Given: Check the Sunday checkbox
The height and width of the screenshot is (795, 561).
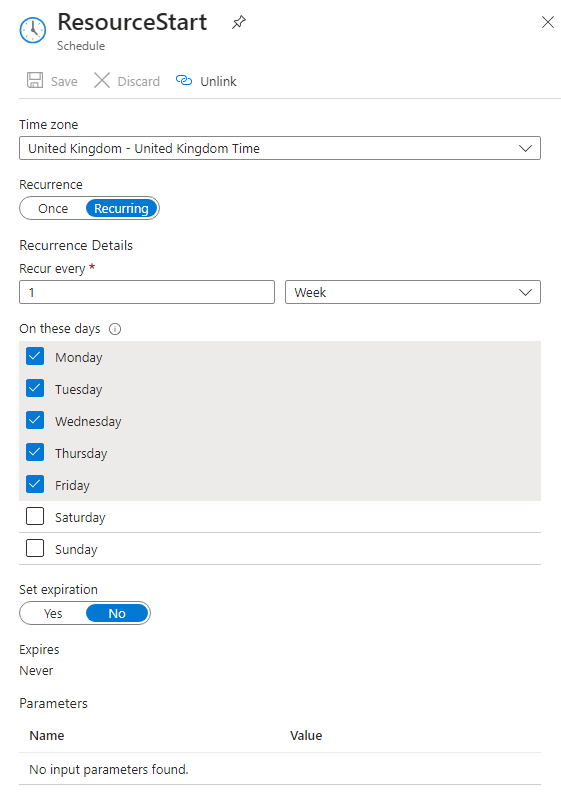Looking at the screenshot, I should (x=35, y=548).
